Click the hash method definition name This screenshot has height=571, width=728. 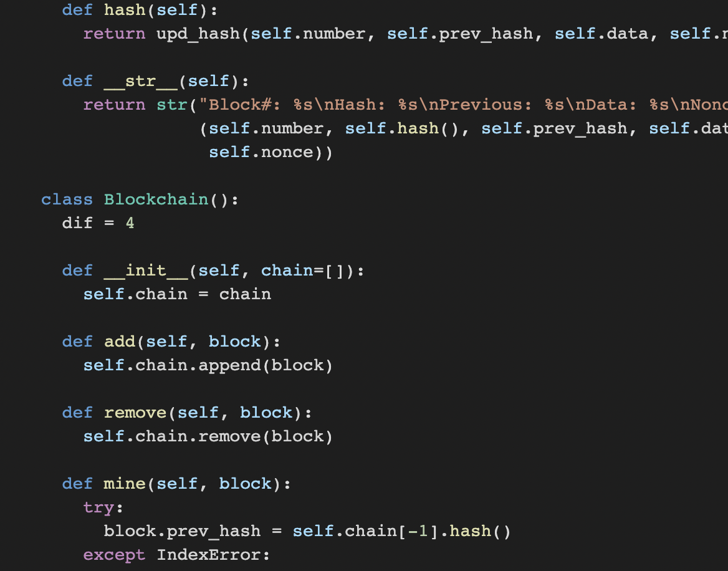[125, 10]
